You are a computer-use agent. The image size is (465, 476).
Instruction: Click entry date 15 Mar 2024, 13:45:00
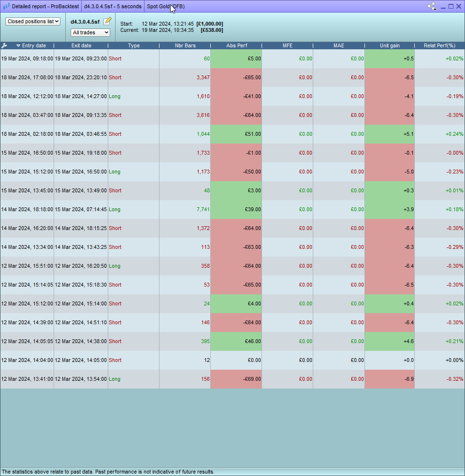pos(27,190)
